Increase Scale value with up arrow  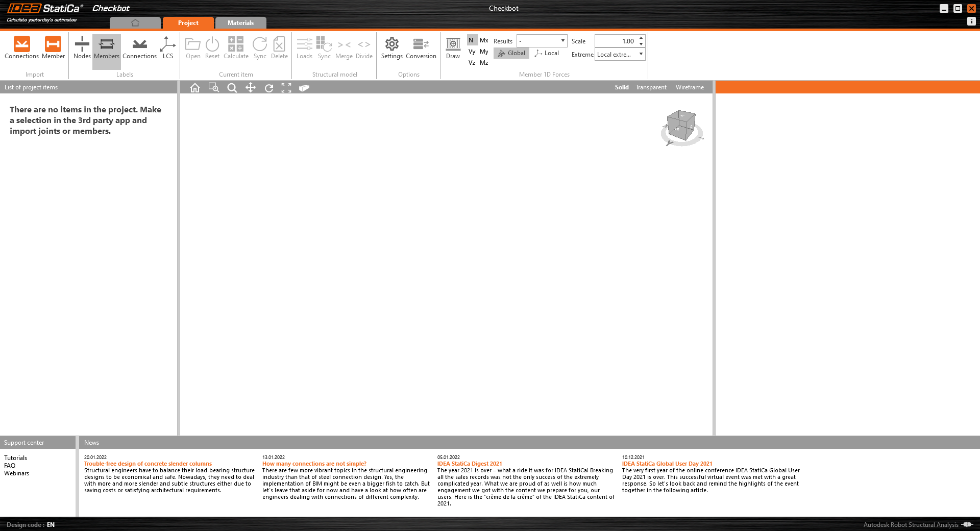point(641,38)
